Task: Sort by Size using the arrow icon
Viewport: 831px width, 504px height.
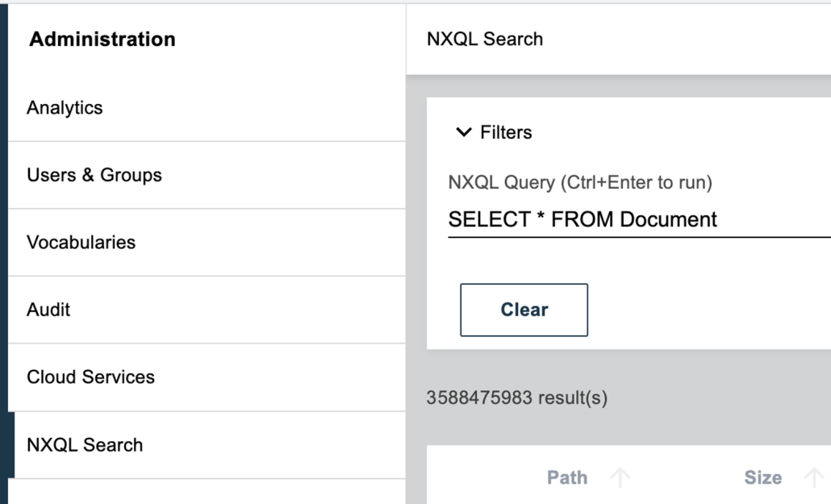Action: point(814,477)
